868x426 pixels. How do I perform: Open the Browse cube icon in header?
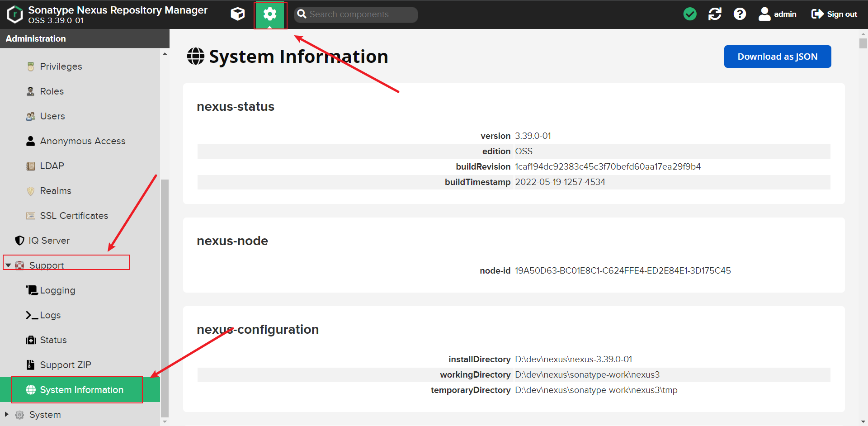coord(237,14)
